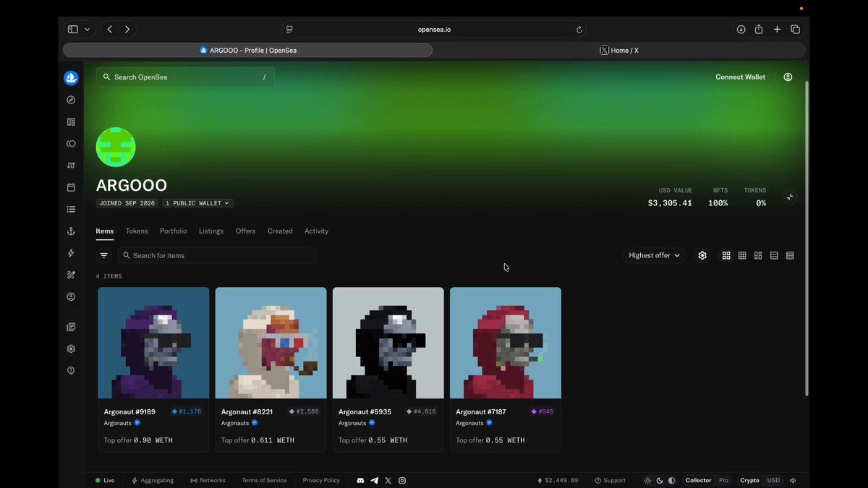The width and height of the screenshot is (868, 488).
Task: Open the Portfolio tab
Action: (x=174, y=231)
